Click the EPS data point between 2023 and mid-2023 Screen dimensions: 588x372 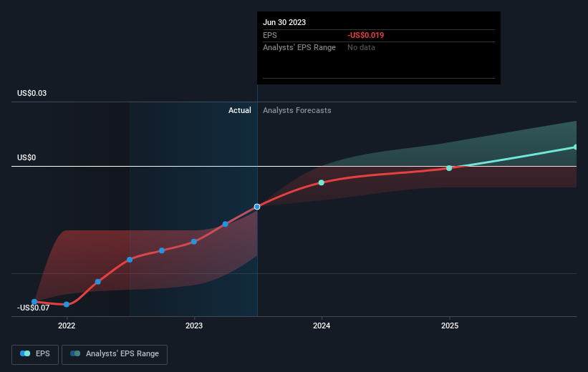226,224
